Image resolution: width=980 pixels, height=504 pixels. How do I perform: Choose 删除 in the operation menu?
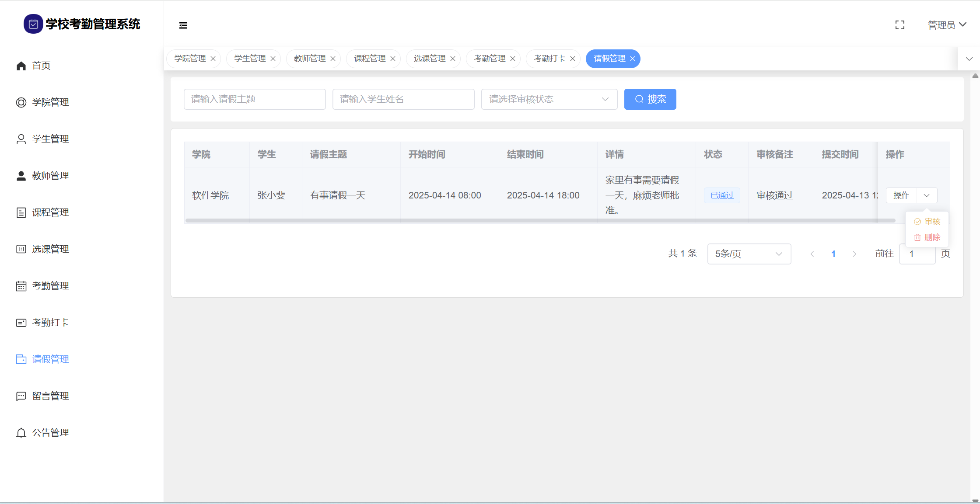(x=927, y=237)
